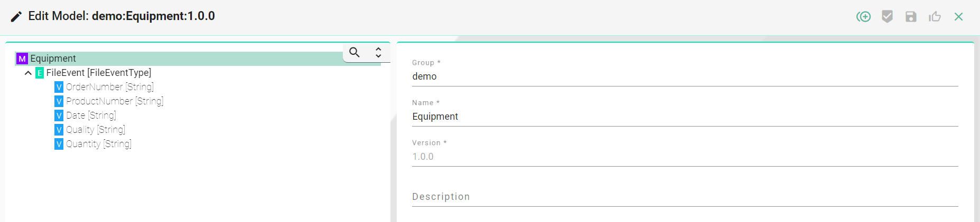Select OrderNumber [String] variable
Viewport: 980px width, 222px height.
110,87
